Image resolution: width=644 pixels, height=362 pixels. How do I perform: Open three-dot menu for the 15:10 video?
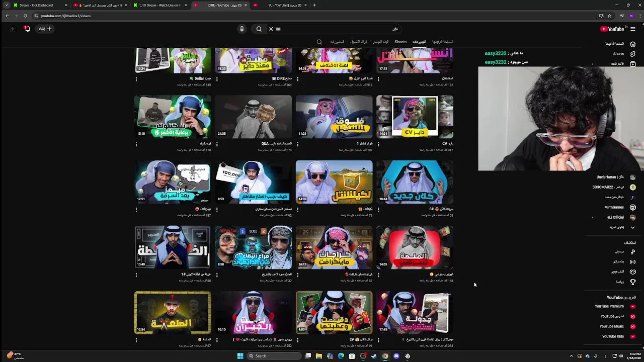(x=136, y=144)
